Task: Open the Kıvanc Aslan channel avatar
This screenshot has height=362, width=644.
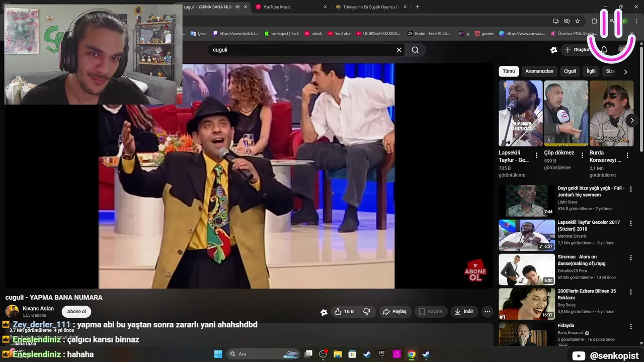Action: click(12, 311)
